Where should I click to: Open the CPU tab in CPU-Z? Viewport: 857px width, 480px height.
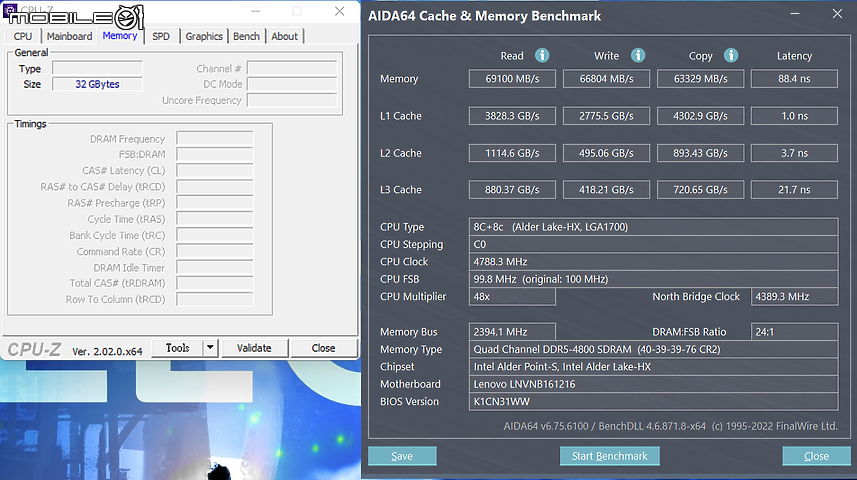(x=23, y=36)
